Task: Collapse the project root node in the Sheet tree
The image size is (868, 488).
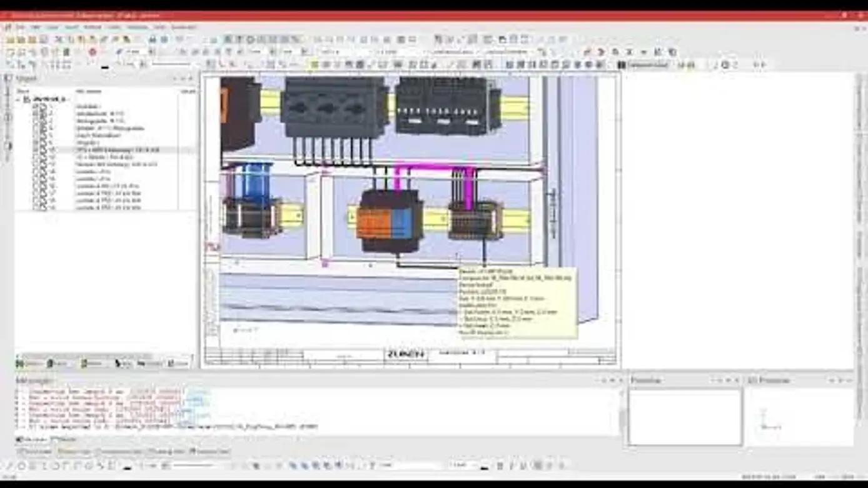Action: point(18,99)
